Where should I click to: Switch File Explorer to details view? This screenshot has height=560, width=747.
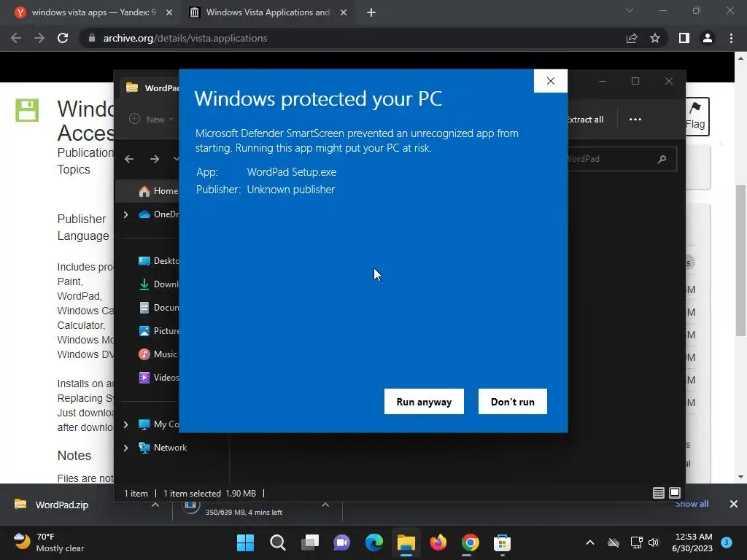(x=659, y=493)
